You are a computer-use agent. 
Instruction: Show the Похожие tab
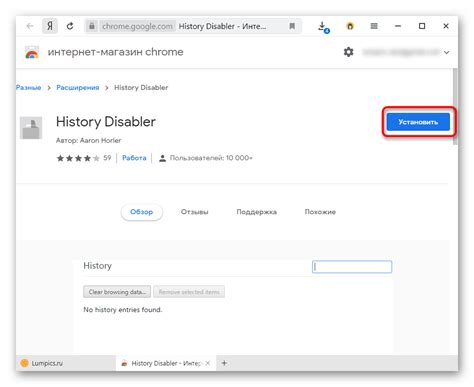point(320,212)
